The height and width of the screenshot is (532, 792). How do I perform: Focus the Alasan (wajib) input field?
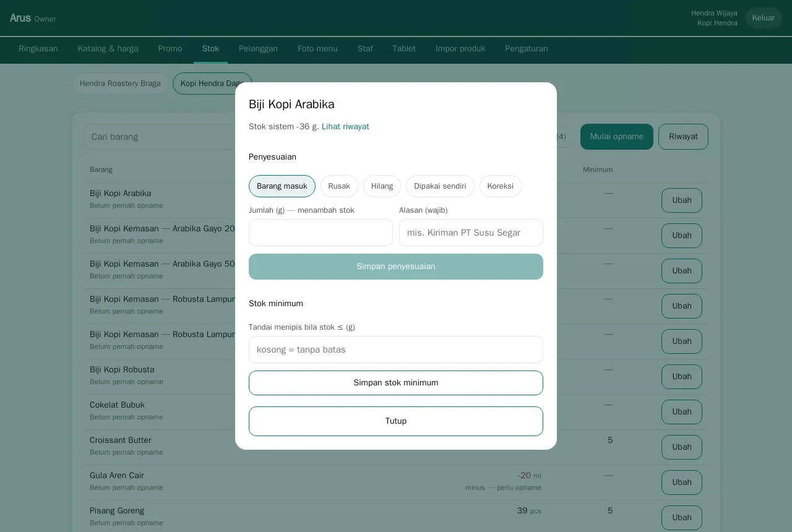(x=471, y=233)
